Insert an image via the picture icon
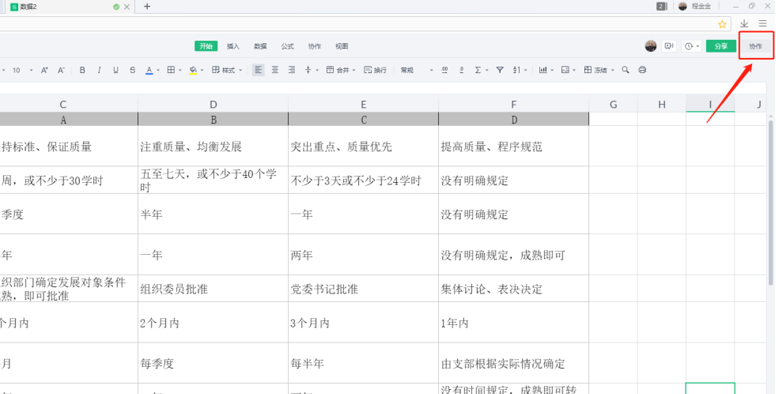Image resolution: width=776 pixels, height=394 pixels. (565, 70)
